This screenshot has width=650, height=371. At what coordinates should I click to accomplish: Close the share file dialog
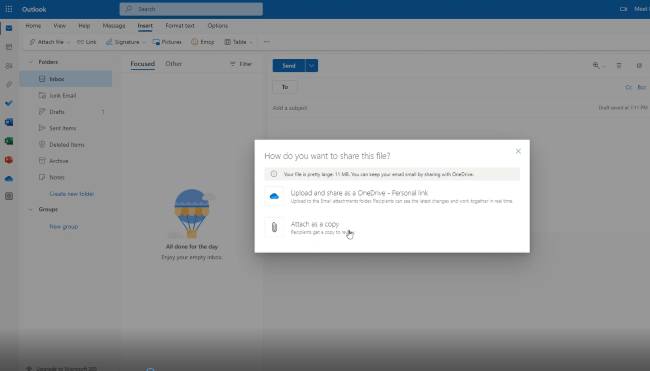[518, 151]
